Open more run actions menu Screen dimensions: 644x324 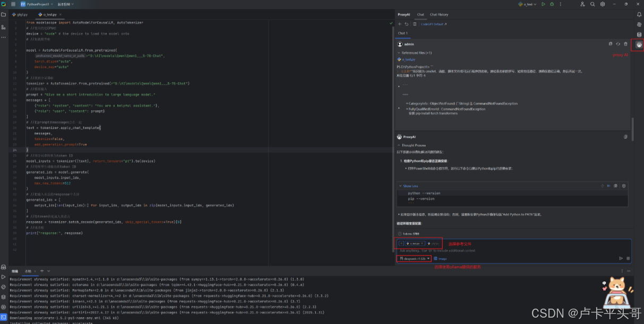pyautogui.click(x=562, y=4)
